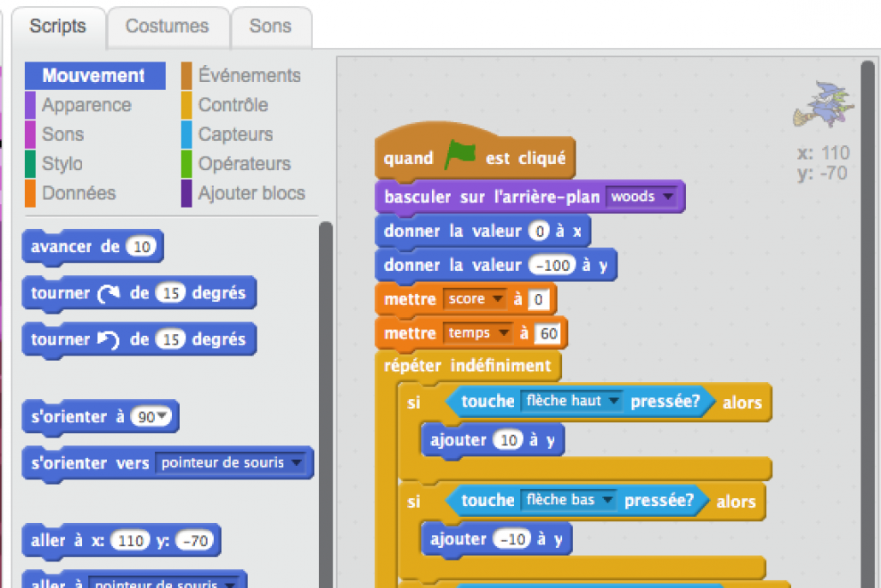This screenshot has height=588, width=881.
Task: Open the Opérateurs block category
Action: point(243,164)
